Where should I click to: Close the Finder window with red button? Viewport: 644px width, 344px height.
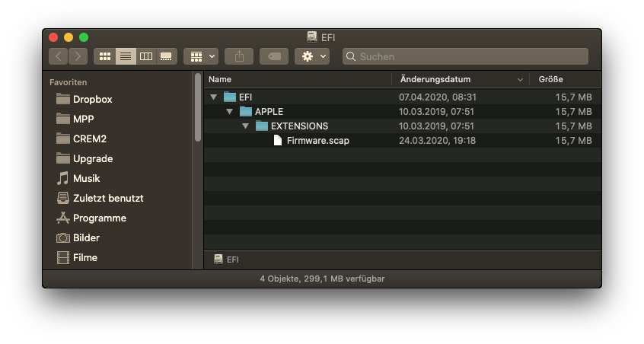coord(53,37)
